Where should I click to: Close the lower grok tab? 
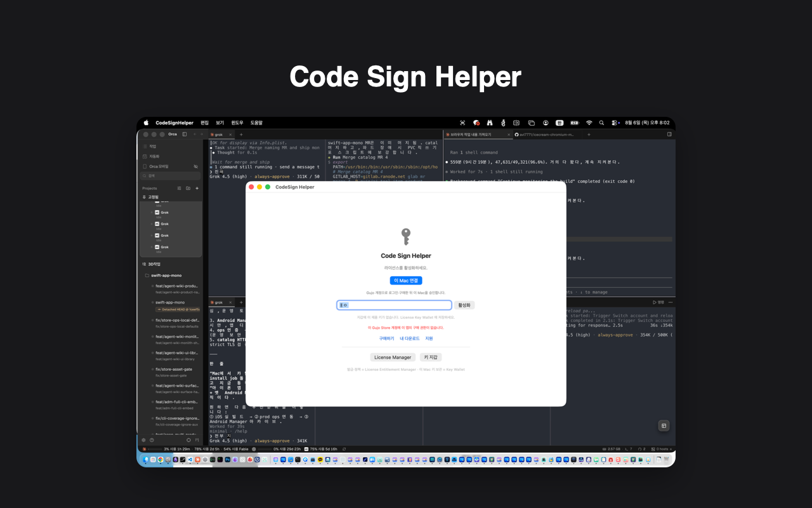pyautogui.click(x=230, y=302)
